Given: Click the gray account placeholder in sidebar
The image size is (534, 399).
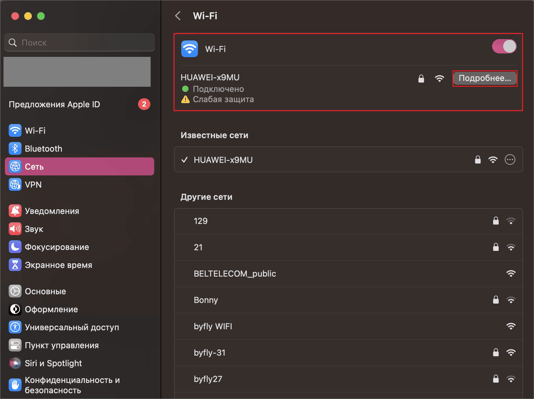Looking at the screenshot, I should coord(77,71).
